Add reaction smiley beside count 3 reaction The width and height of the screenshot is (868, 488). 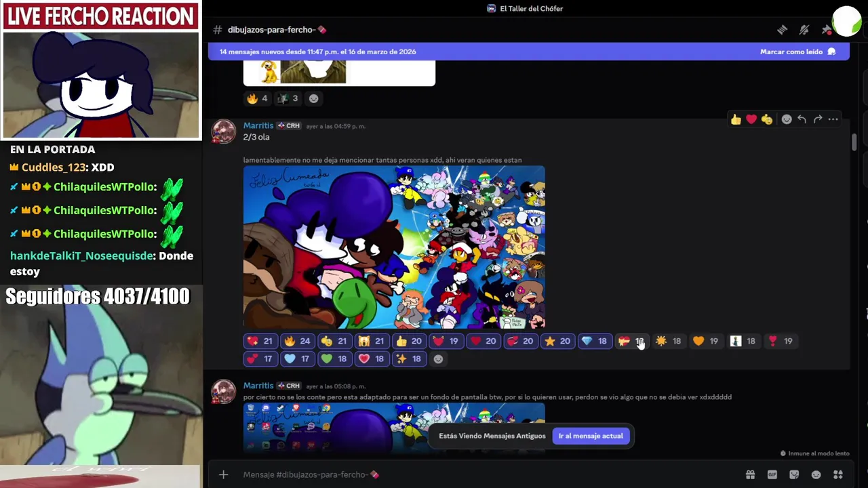point(313,98)
